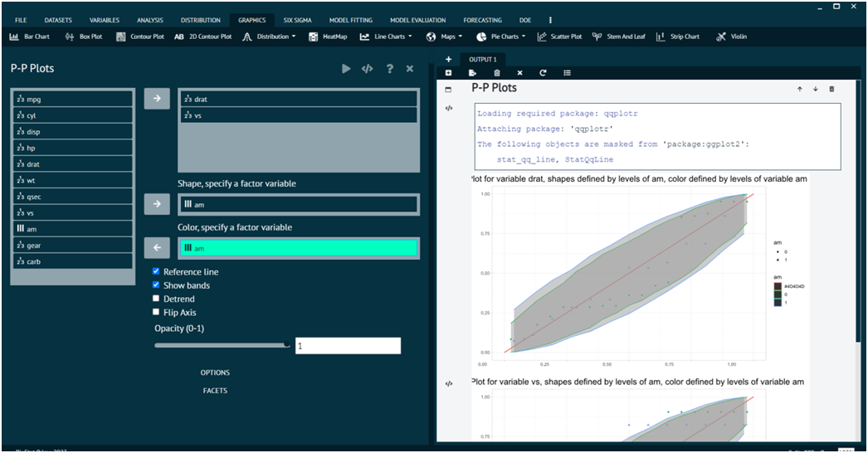
Task: Select vs in the selected variables box
Action: [299, 115]
